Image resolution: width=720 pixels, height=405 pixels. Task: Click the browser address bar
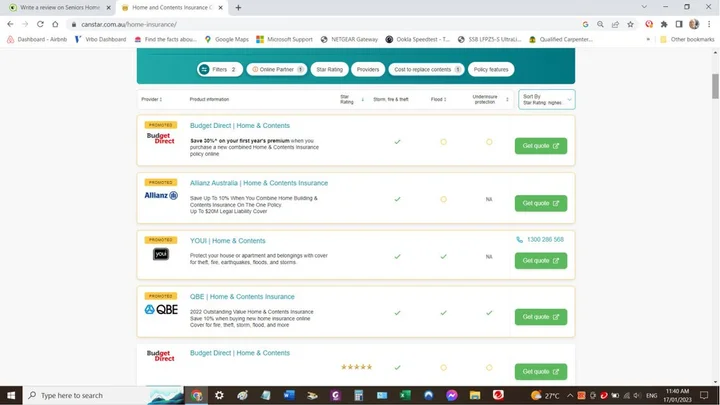tap(300, 23)
